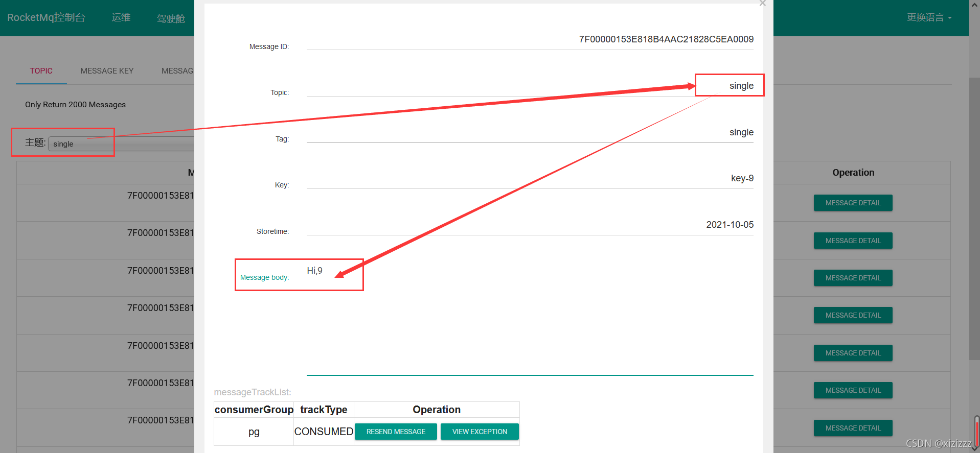
Task: Open MESSAGE DETAIL for the fifth message row
Action: (853, 353)
